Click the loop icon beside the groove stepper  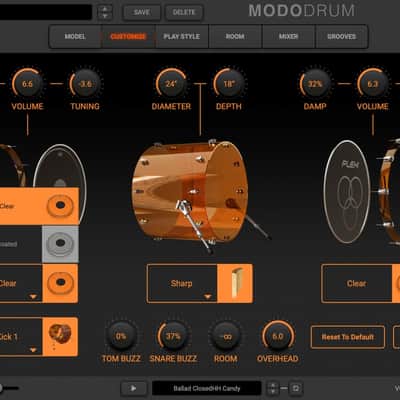pos(295,388)
